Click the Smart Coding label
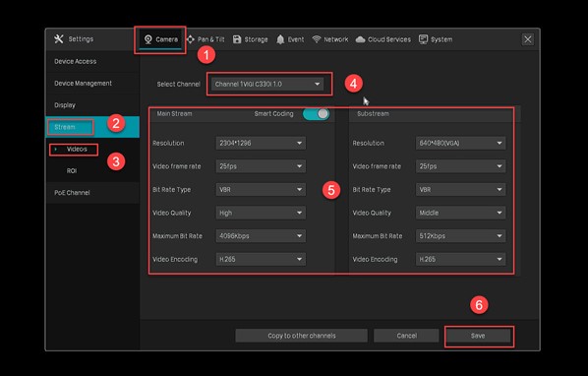Viewport: 588px width, 376px height. pyautogui.click(x=273, y=114)
